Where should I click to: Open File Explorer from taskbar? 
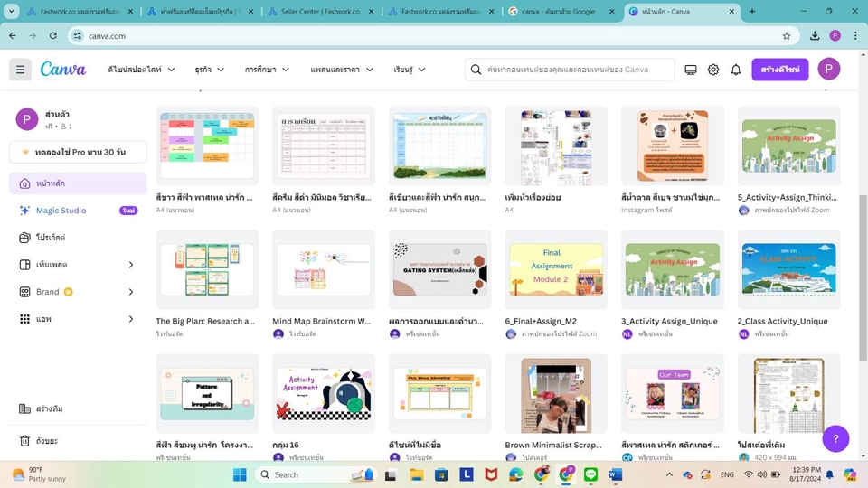pyautogui.click(x=416, y=474)
